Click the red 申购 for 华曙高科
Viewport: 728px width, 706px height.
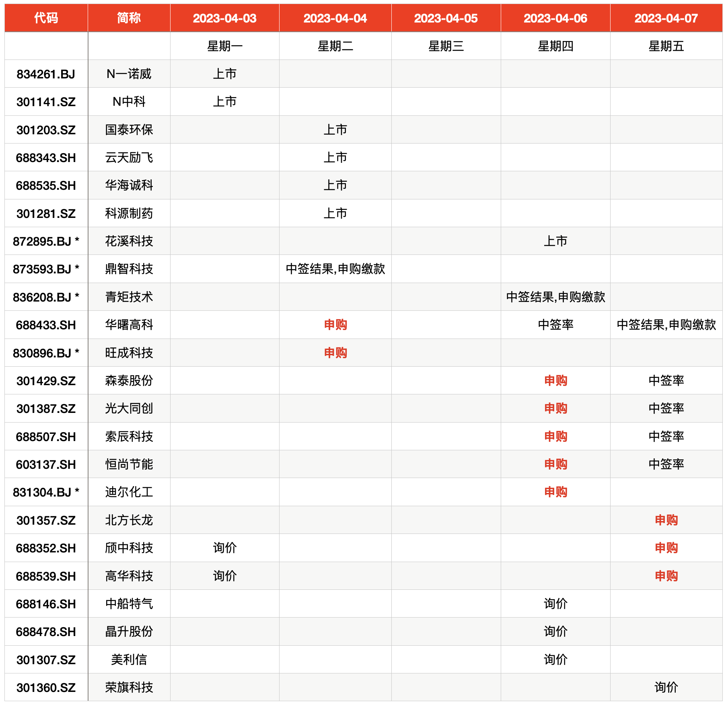(x=335, y=325)
